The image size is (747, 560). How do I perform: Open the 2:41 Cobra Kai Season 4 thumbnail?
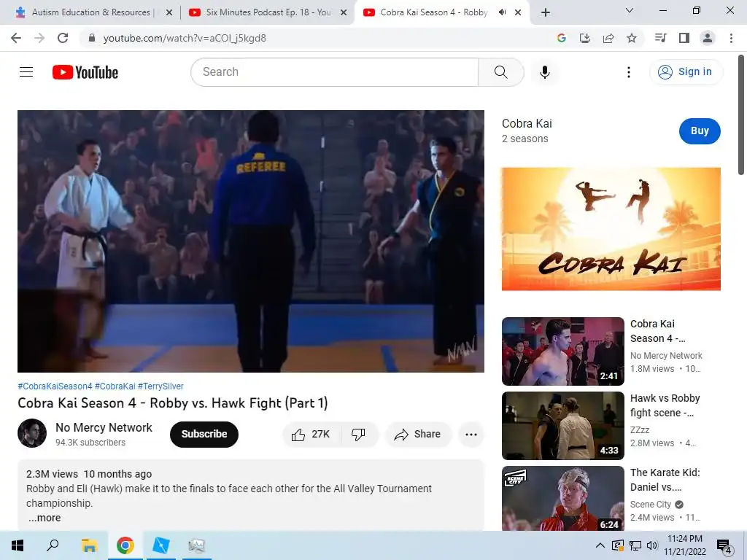tap(562, 351)
